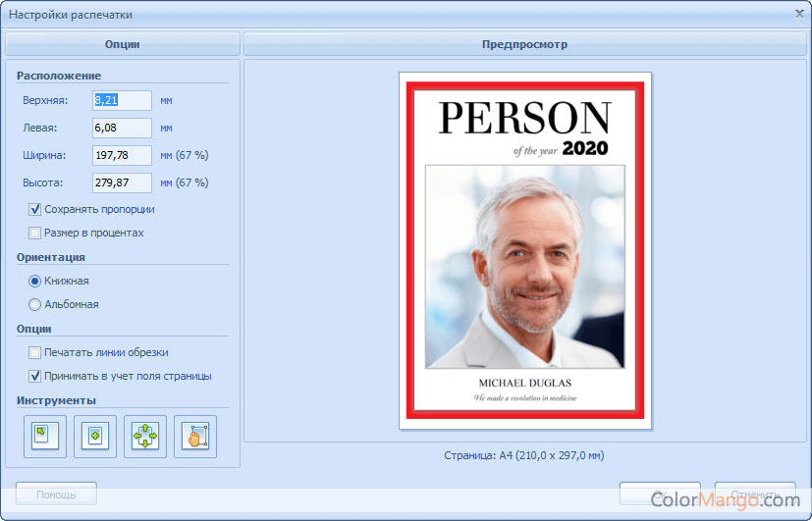Click the Высота height input field

click(122, 182)
